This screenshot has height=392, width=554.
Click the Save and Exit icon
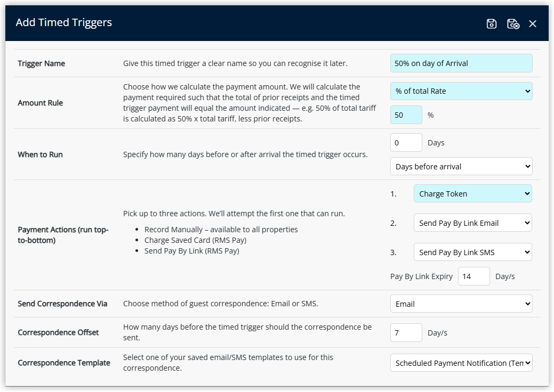pos(513,23)
